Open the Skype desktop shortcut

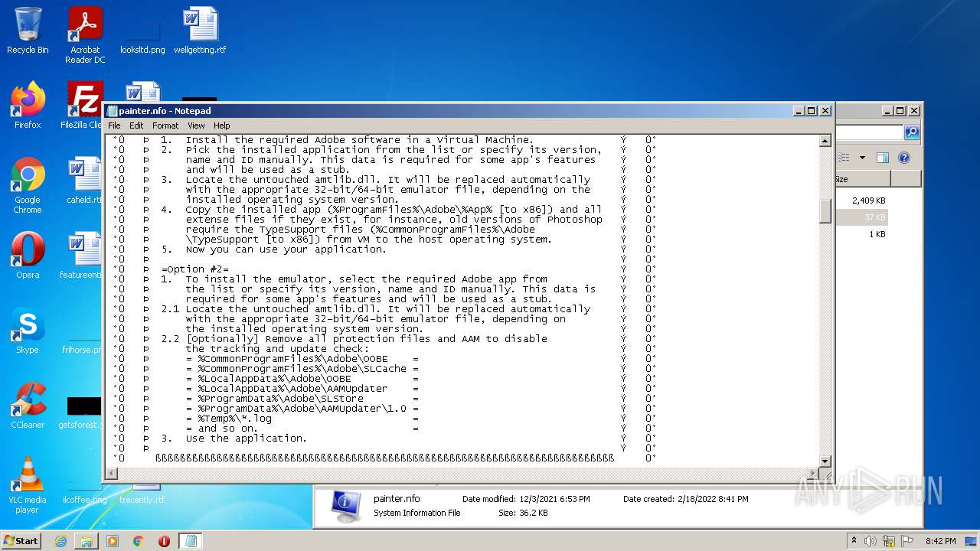coord(28,331)
